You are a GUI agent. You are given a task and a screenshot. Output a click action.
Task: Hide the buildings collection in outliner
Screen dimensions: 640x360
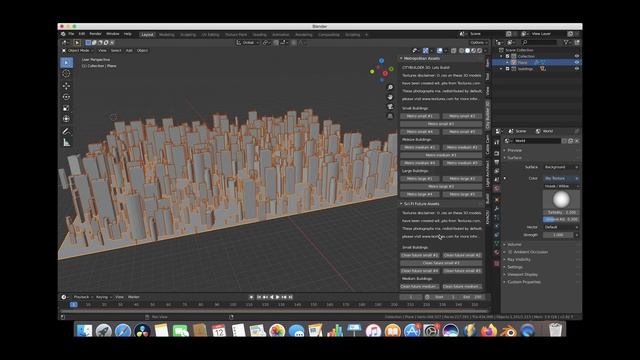tap(577, 69)
